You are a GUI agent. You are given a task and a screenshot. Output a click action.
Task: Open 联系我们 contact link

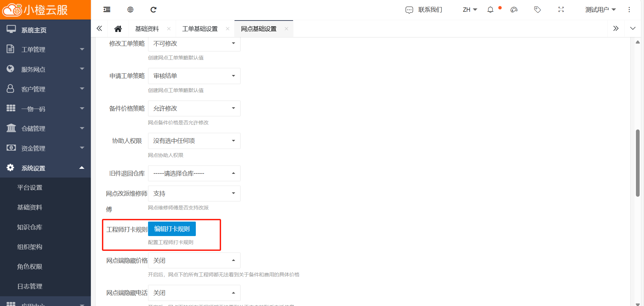pos(424,10)
